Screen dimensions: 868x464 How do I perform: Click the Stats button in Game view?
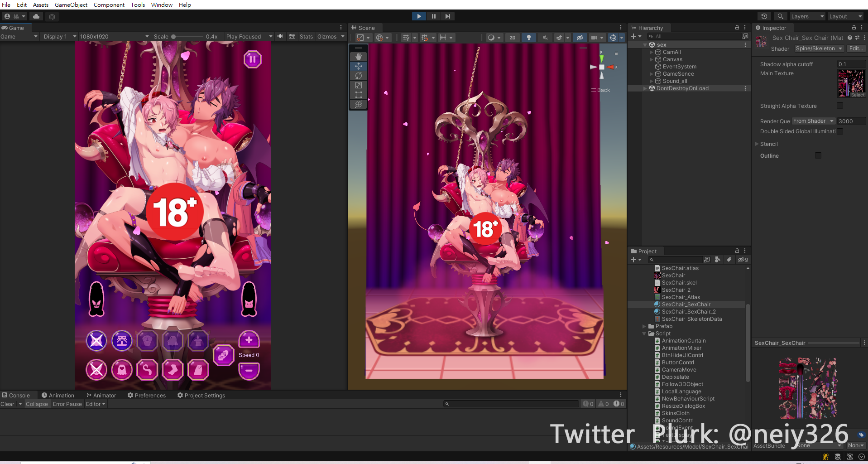pyautogui.click(x=306, y=37)
